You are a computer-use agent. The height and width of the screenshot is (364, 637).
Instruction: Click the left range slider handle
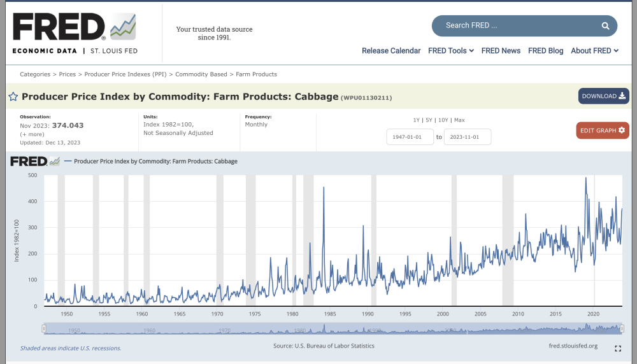pyautogui.click(x=44, y=328)
